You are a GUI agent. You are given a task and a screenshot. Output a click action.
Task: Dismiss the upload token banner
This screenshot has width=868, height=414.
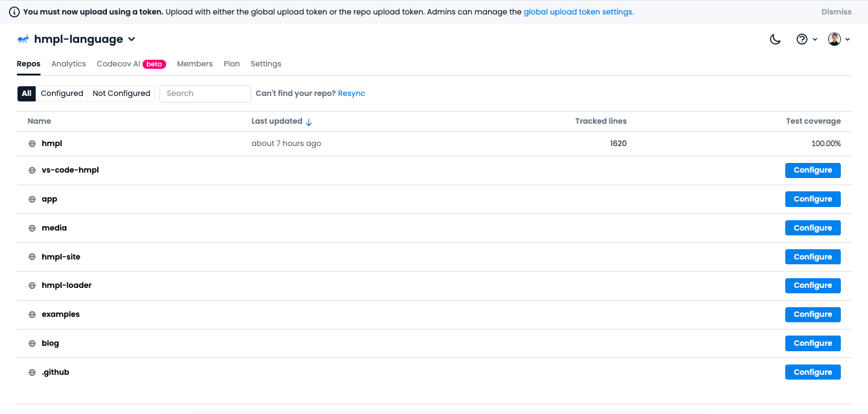coord(836,12)
